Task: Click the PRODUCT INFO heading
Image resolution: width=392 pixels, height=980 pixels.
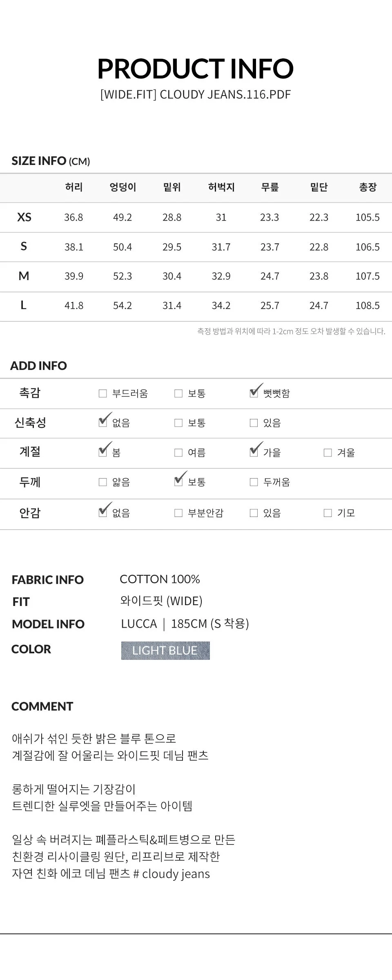Action: pyautogui.click(x=196, y=68)
